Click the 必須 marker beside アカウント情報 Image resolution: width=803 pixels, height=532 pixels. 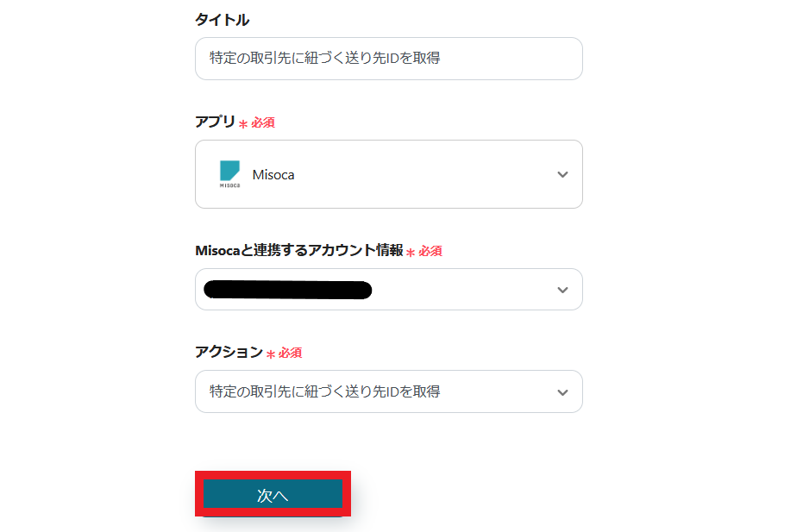click(x=430, y=252)
